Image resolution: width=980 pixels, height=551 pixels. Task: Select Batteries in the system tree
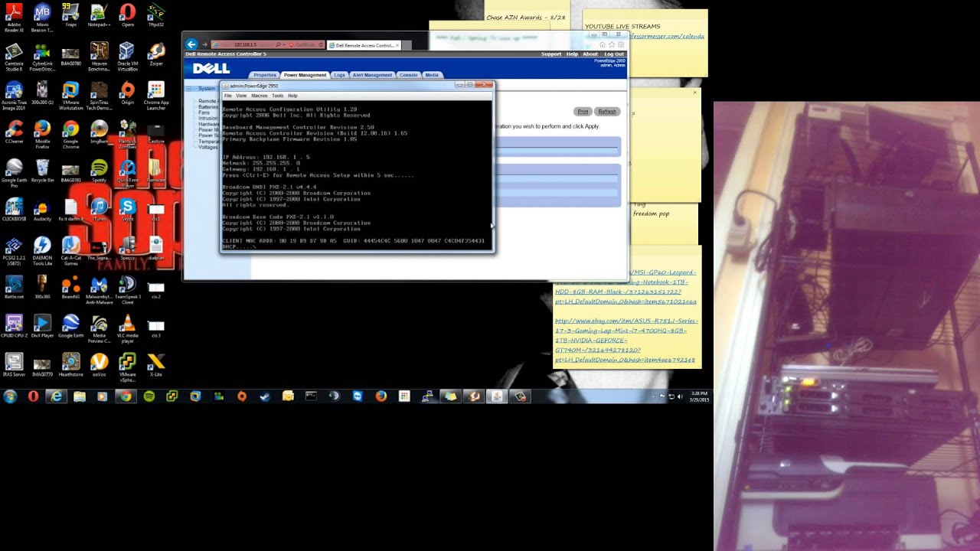[x=207, y=107]
